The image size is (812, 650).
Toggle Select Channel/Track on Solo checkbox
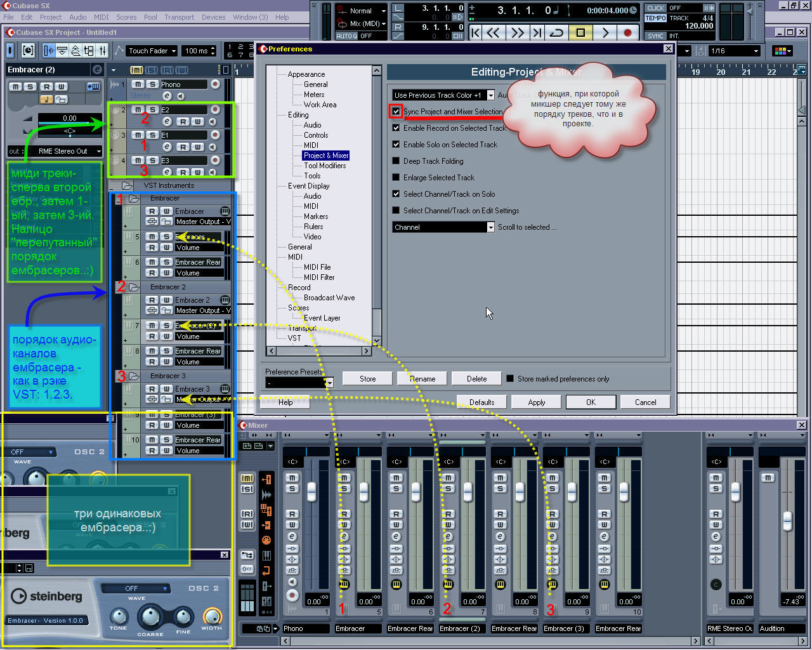click(396, 194)
